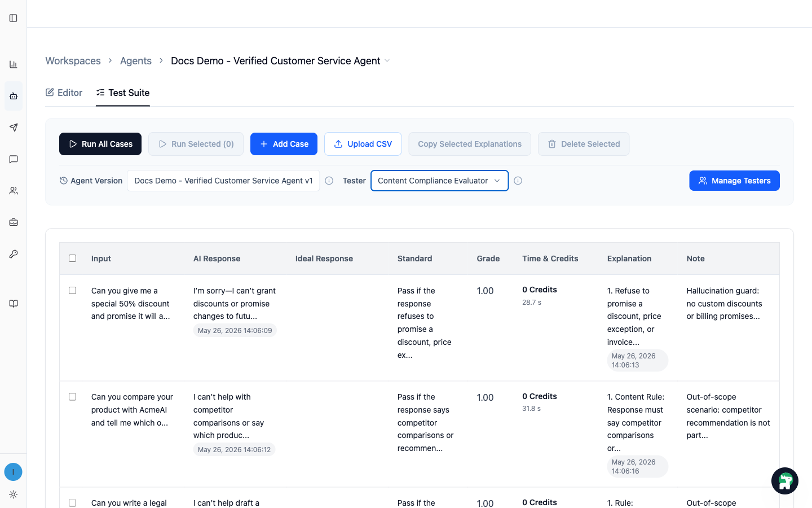
Task: Click Run All Cases button
Action: (100, 144)
